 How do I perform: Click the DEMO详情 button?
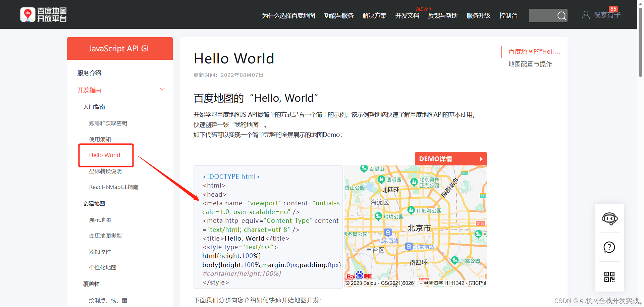(451, 159)
